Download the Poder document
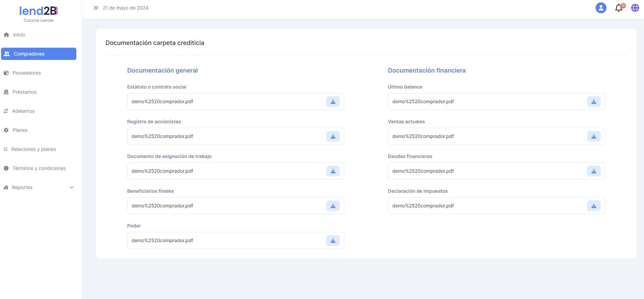 point(333,240)
